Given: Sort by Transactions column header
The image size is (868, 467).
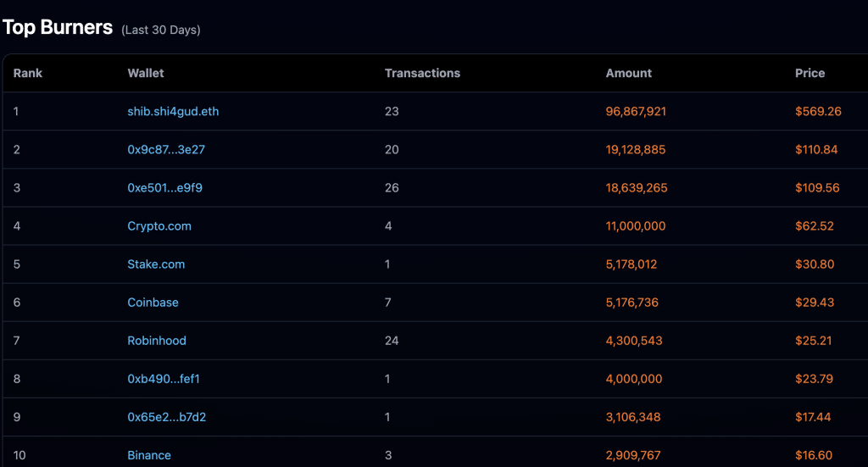Looking at the screenshot, I should [422, 73].
